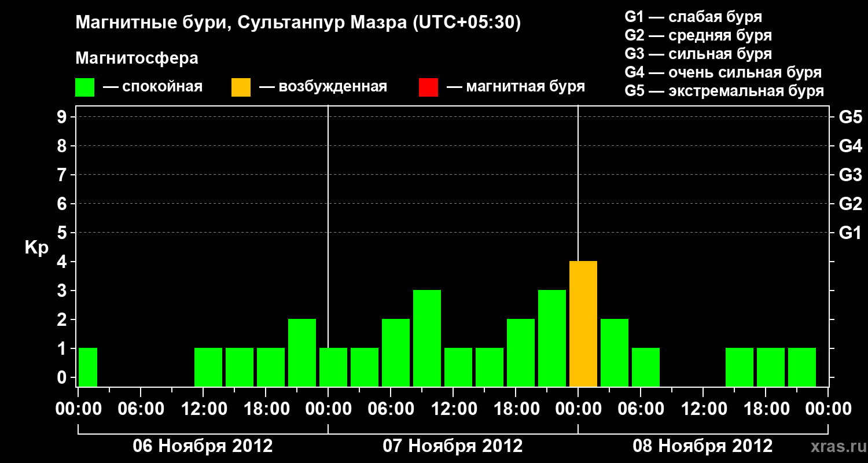Click the right-axis 'G5' tick label
868x463 pixels.
pyautogui.click(x=850, y=117)
